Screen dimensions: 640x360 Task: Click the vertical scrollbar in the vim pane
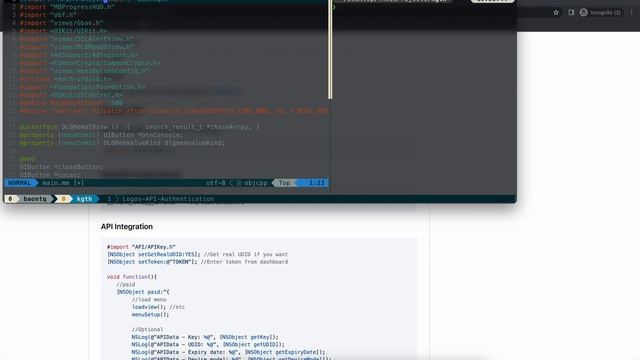[x=330, y=49]
